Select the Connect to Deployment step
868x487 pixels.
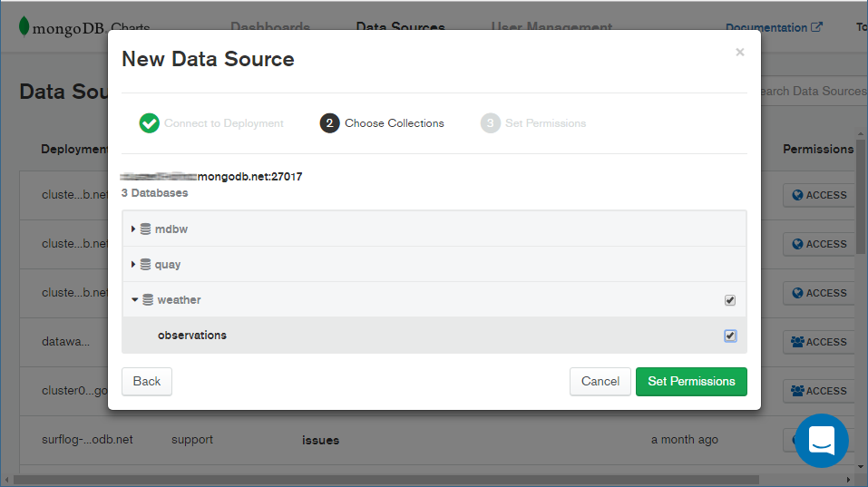(224, 123)
